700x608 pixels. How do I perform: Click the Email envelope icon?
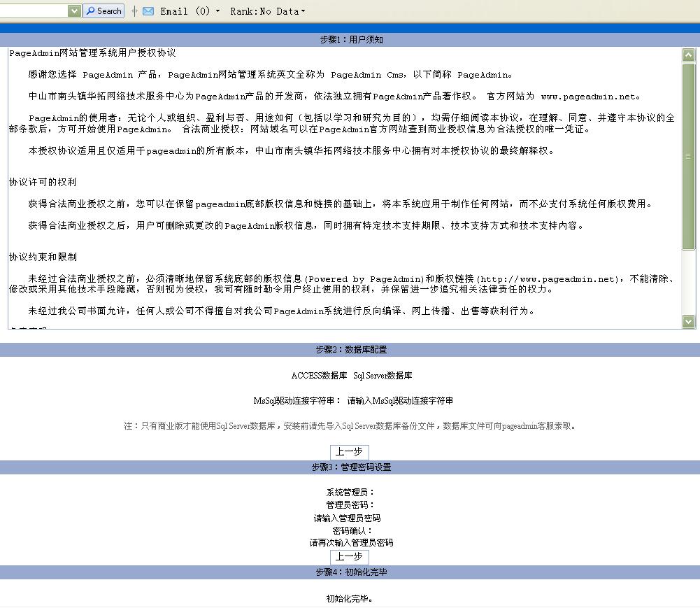pos(148,11)
